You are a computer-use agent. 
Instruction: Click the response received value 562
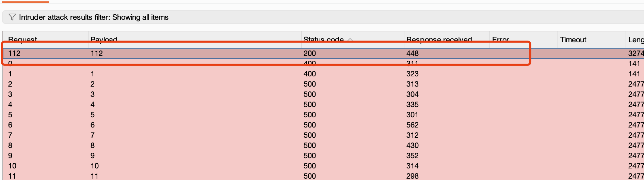pyautogui.click(x=412, y=125)
